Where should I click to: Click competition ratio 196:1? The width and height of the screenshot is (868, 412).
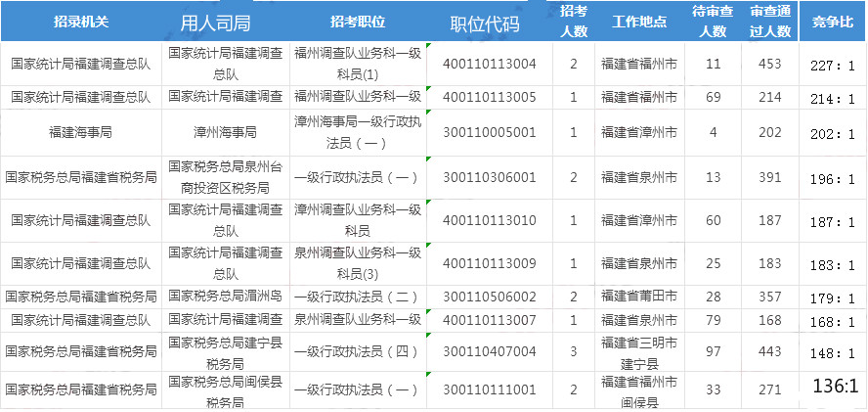(x=833, y=180)
